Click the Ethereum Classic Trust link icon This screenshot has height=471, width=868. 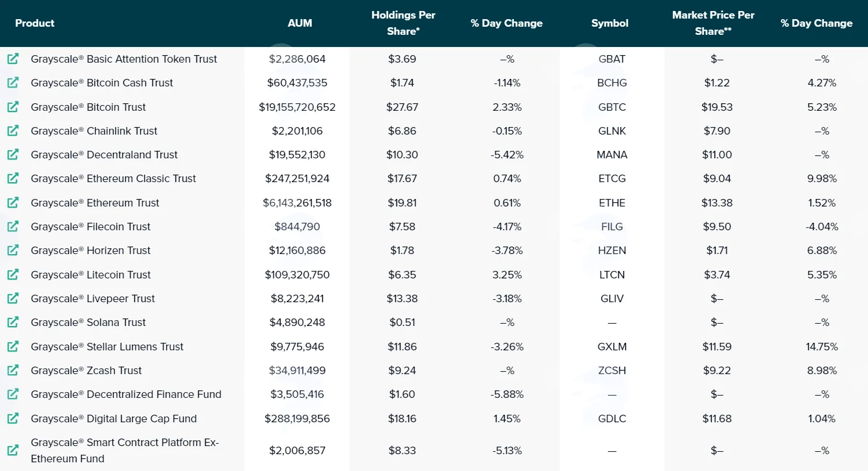(13, 178)
